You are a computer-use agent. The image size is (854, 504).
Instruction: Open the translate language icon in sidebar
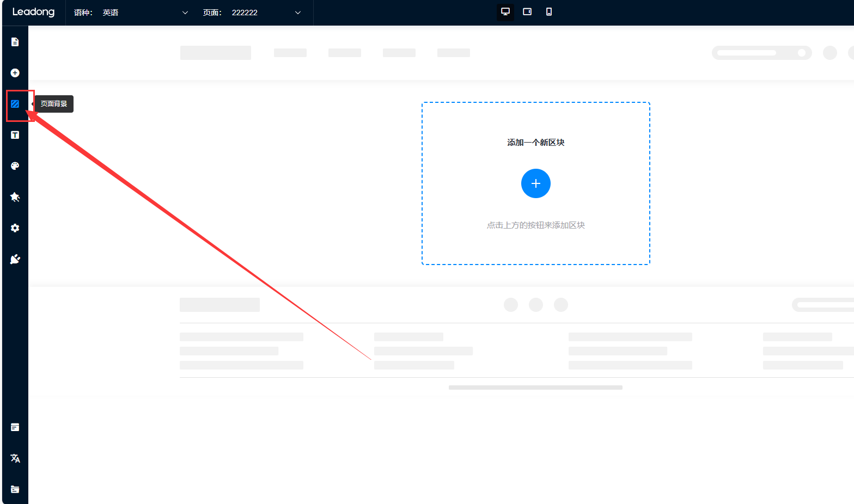pos(15,458)
